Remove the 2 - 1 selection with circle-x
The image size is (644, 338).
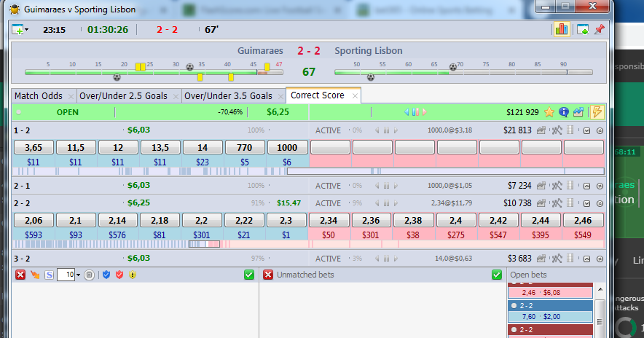[600, 186]
